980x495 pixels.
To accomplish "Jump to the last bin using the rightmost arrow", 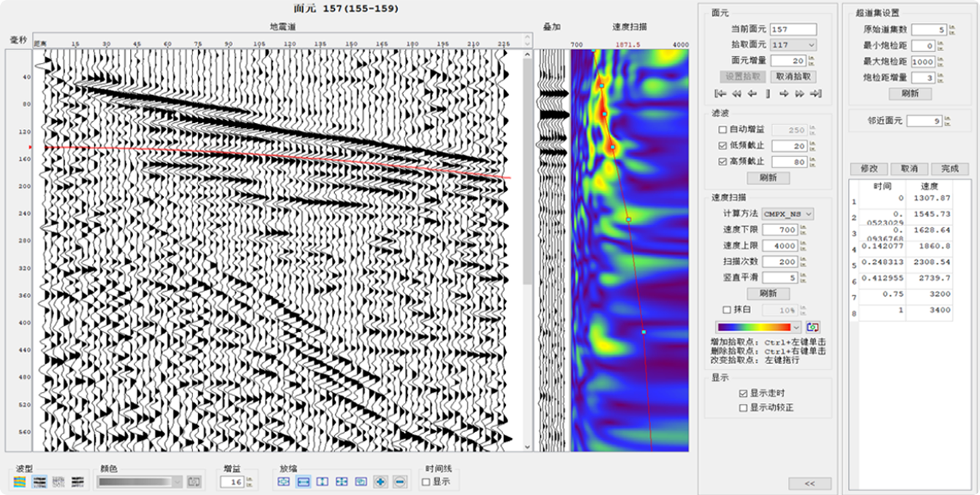I will pos(815,94).
